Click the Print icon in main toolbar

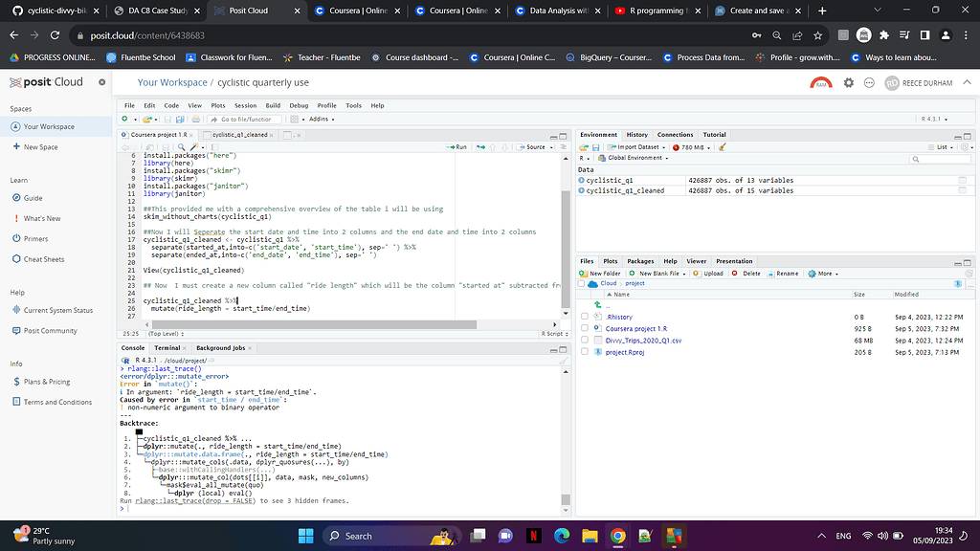pyautogui.click(x=195, y=119)
